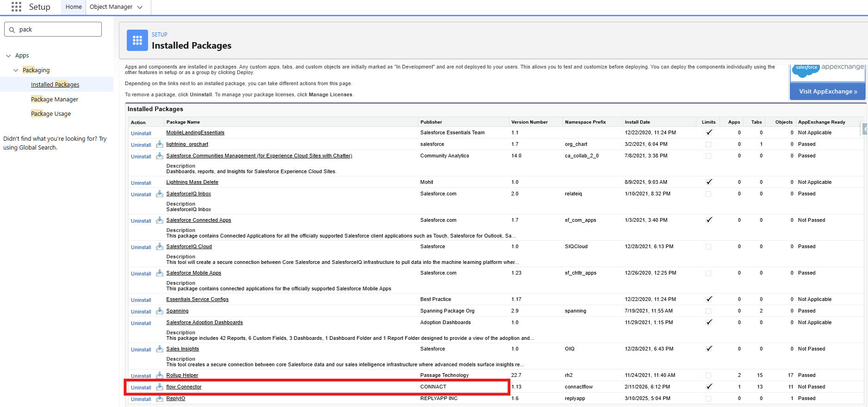The width and height of the screenshot is (868, 407).
Task: Click the Installed Packages header icon
Action: coord(137,41)
